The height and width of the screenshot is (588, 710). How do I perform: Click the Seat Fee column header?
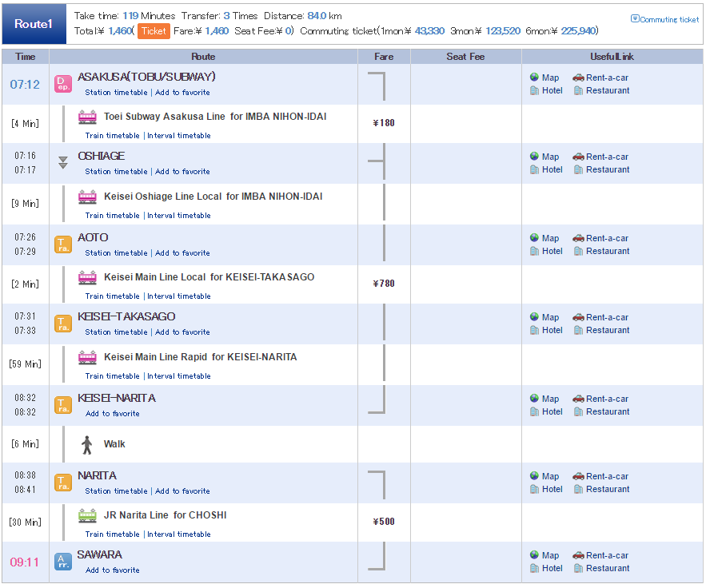tap(465, 57)
